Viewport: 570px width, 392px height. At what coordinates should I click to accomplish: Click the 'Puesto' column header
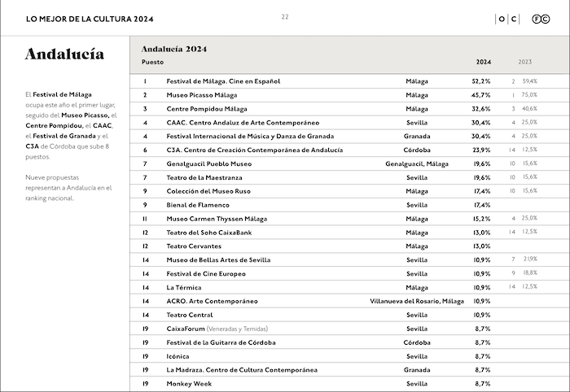[x=153, y=62]
